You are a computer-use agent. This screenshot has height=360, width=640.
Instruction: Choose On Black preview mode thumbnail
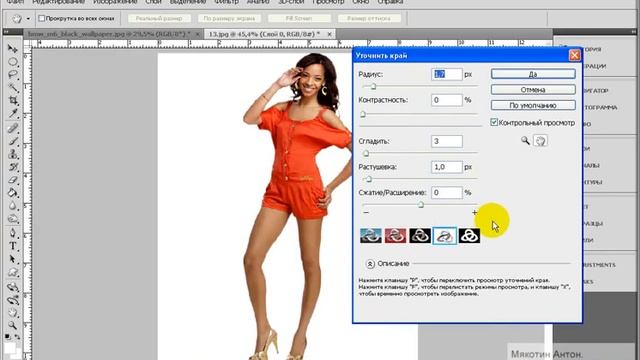click(x=420, y=236)
